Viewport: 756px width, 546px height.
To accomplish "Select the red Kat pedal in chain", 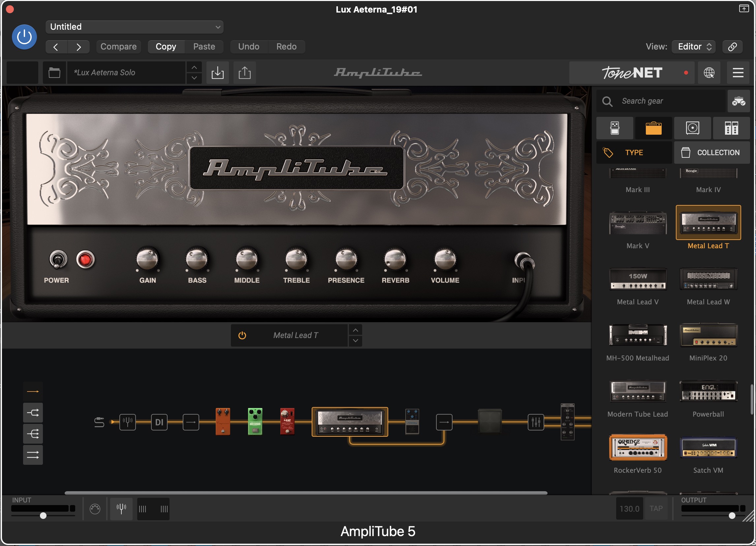I will (x=287, y=421).
